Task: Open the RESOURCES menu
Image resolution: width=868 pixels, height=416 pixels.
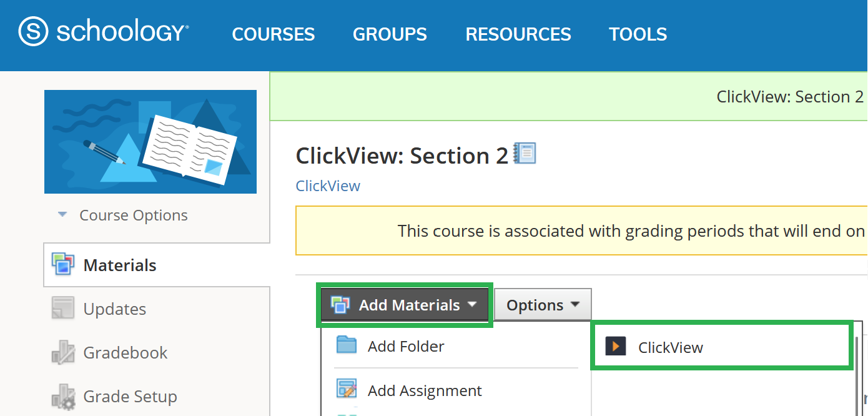Action: (518, 34)
